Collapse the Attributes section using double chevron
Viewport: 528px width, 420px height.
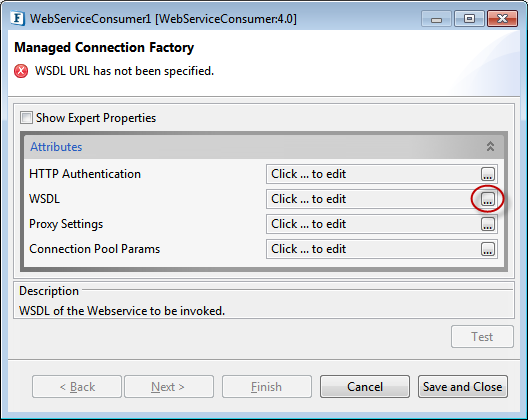[x=490, y=147]
